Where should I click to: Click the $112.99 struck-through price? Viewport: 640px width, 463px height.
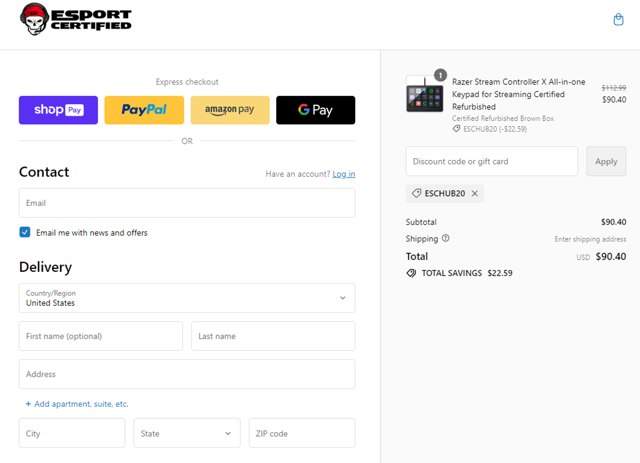pyautogui.click(x=614, y=88)
